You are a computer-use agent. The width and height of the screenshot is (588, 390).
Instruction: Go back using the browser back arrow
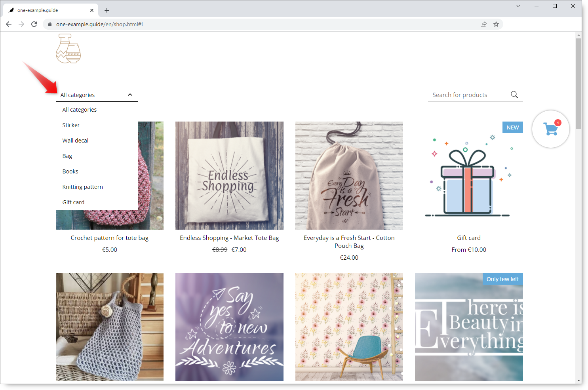(9, 24)
